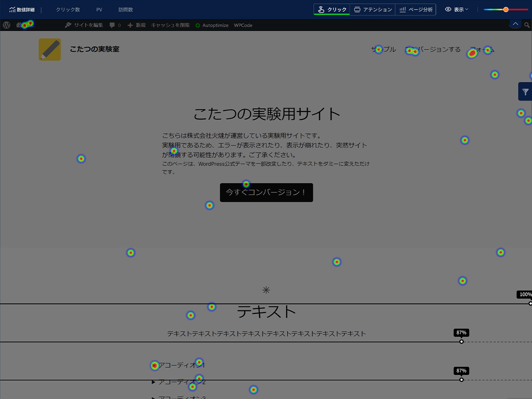
Task: Expand the アコーディオン1 section
Action: 178,365
